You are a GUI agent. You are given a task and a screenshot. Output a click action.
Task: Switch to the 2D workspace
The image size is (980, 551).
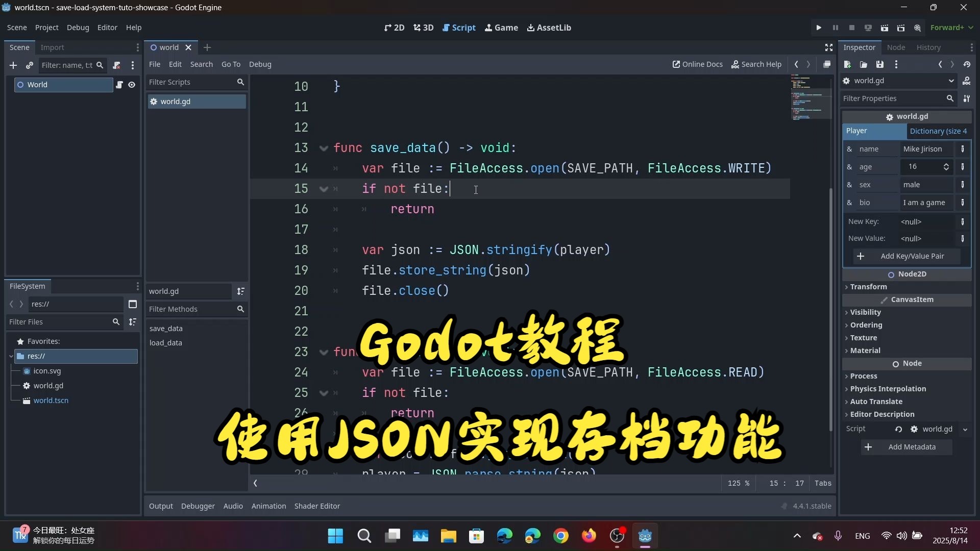click(394, 28)
